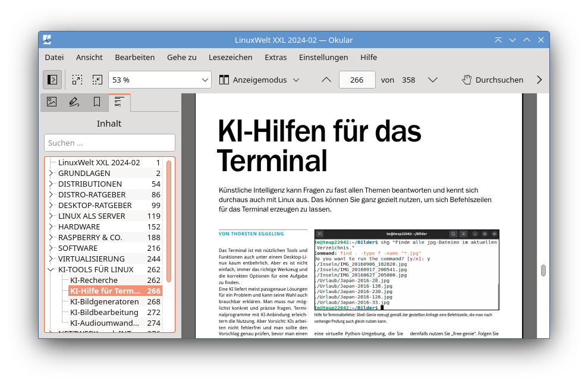This screenshot has width=588, height=384.
Task: Open the Lesezeichen menu
Action: [230, 58]
